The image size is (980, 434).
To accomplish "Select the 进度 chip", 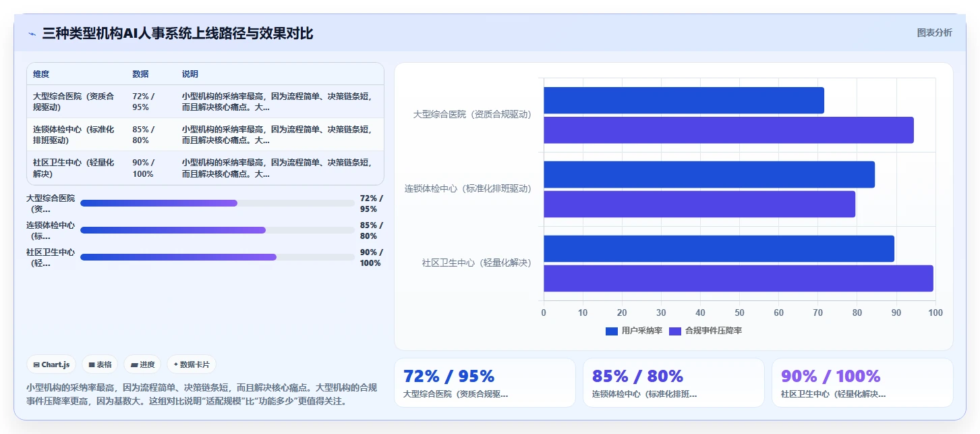I will click(142, 364).
